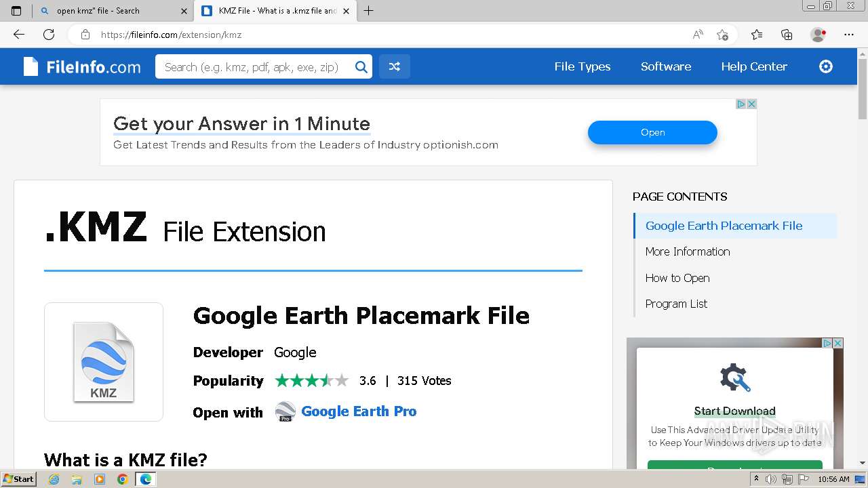
Task: Click the Developer name "Google"
Action: pyautogui.click(x=295, y=352)
